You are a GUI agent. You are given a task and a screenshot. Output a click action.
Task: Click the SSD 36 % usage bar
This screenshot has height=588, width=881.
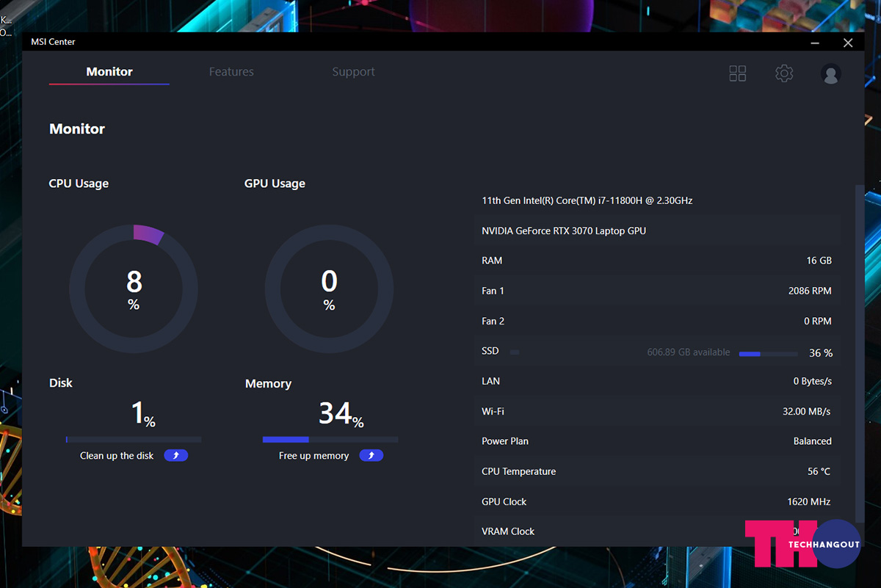tap(768, 354)
